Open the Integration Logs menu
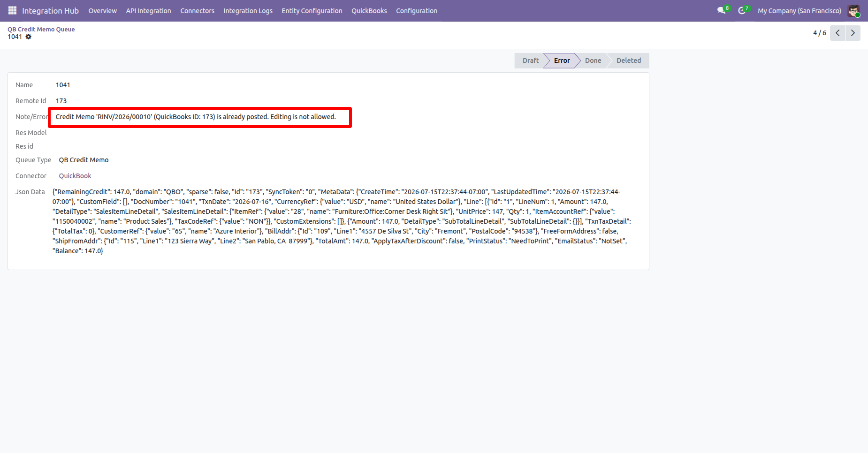Screen dimensions: 868x453 248,11
